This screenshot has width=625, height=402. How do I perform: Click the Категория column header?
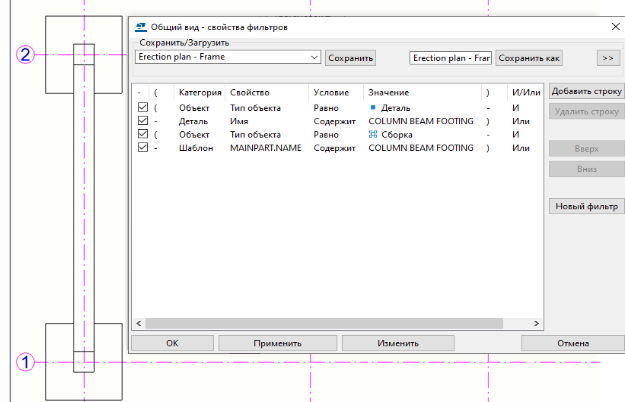click(x=200, y=91)
